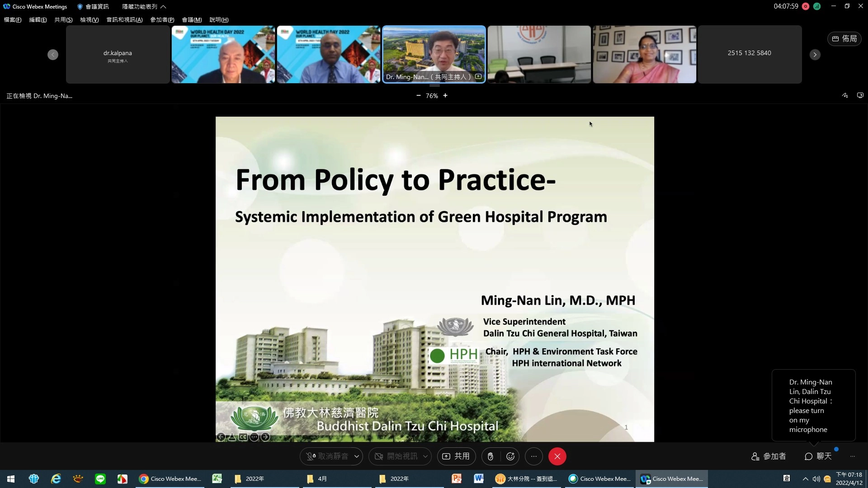Open 會議資訊 meeting info
The height and width of the screenshot is (488, 868).
coord(93,7)
